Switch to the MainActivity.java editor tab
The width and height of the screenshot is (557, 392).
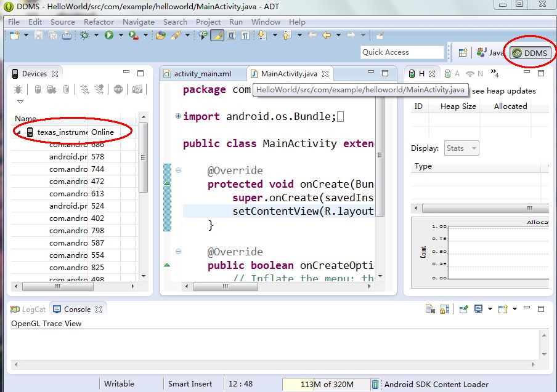tap(289, 74)
